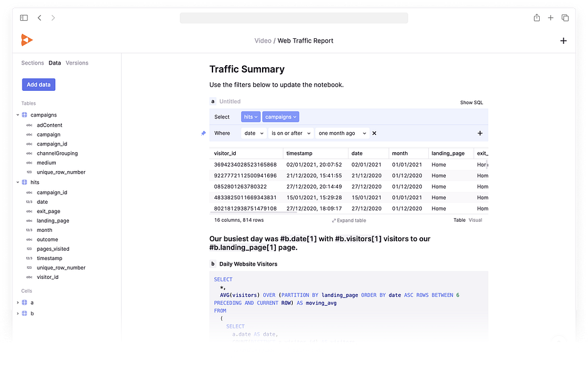Remove the date filter with the X icon
This screenshot has width=588, height=376.
[374, 133]
